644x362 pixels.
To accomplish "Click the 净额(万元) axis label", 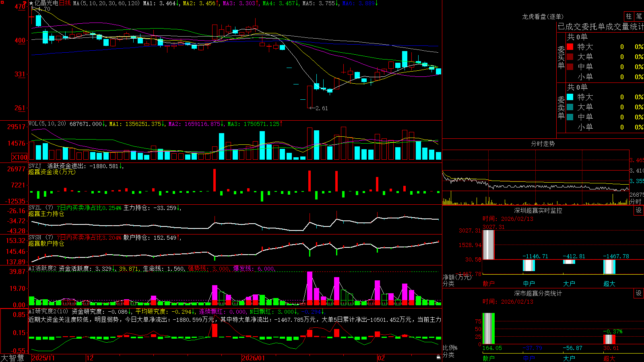I will coord(457,277).
